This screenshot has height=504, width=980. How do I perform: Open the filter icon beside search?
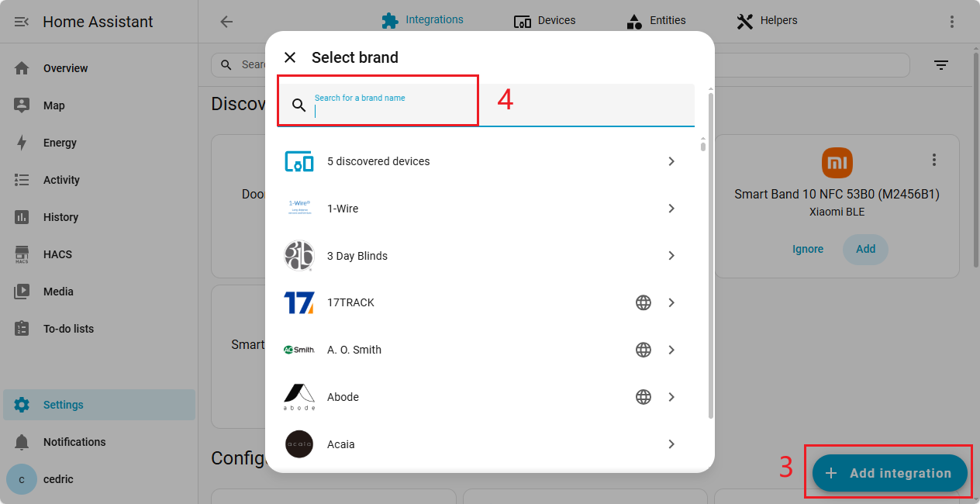(941, 65)
